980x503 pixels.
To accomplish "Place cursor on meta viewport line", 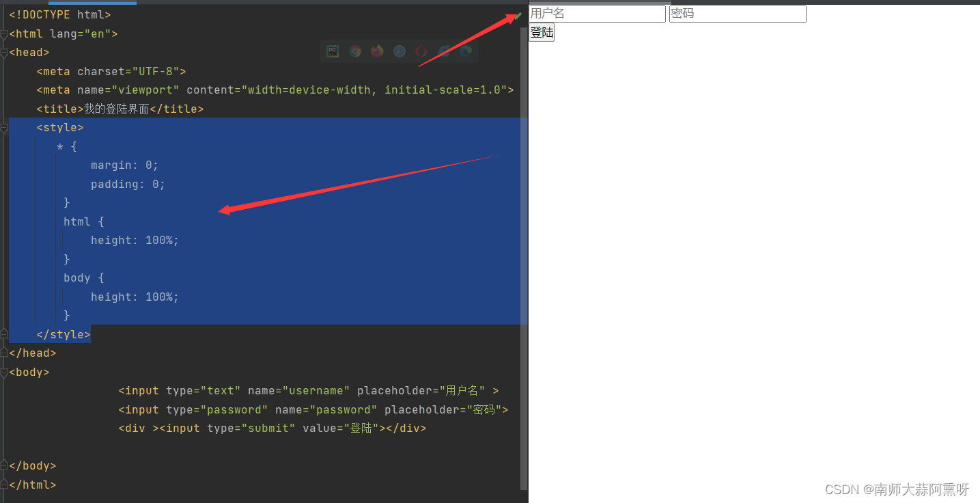I will tap(275, 90).
